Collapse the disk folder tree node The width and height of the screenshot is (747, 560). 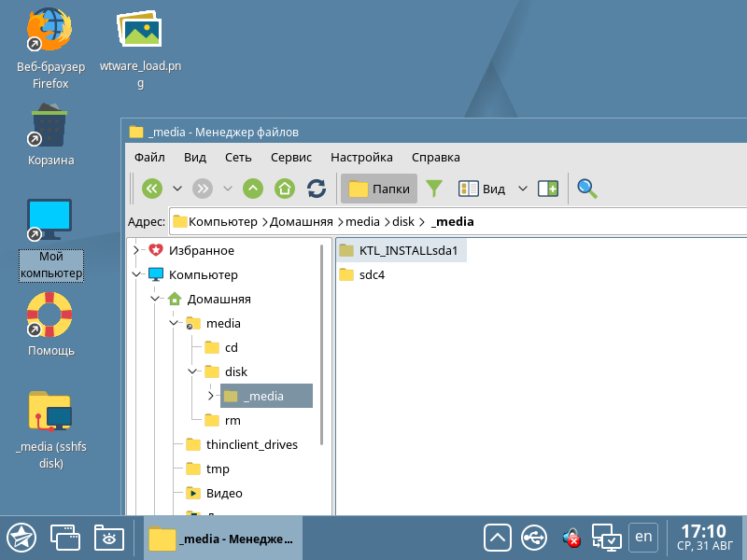coord(192,371)
